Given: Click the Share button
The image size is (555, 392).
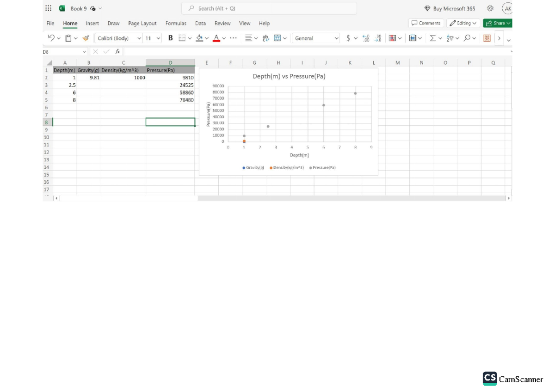Looking at the screenshot, I should click(498, 23).
